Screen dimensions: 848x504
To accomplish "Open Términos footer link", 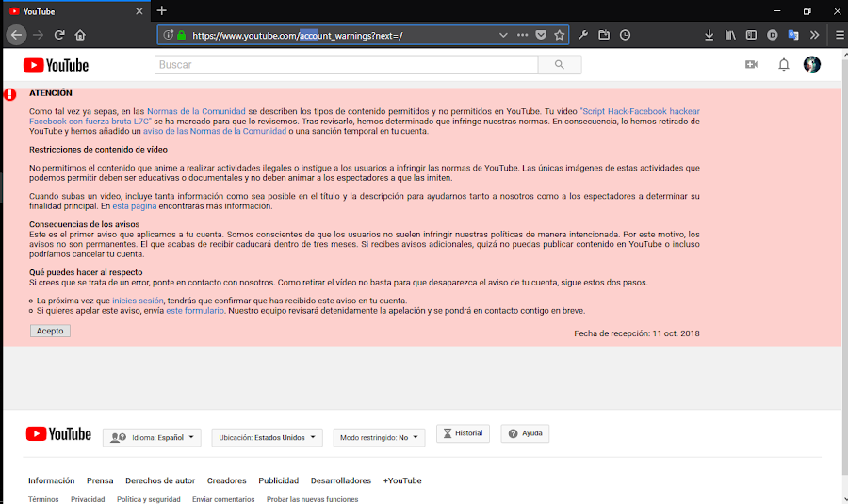I will coord(43,499).
